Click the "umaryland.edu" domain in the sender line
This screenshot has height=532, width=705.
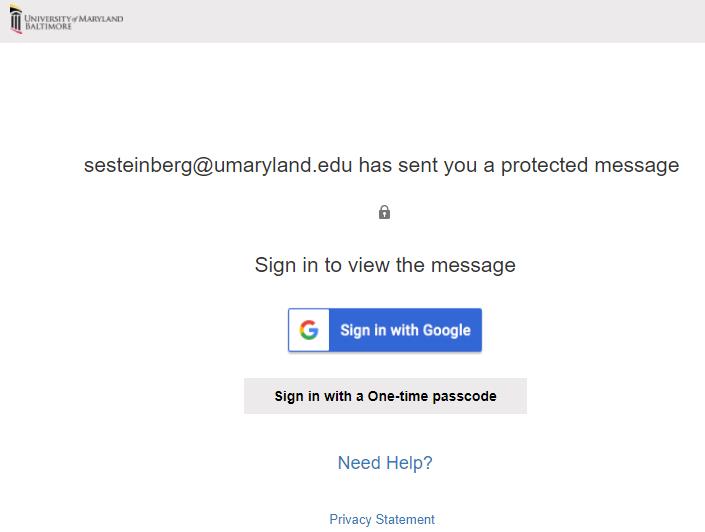(288, 165)
